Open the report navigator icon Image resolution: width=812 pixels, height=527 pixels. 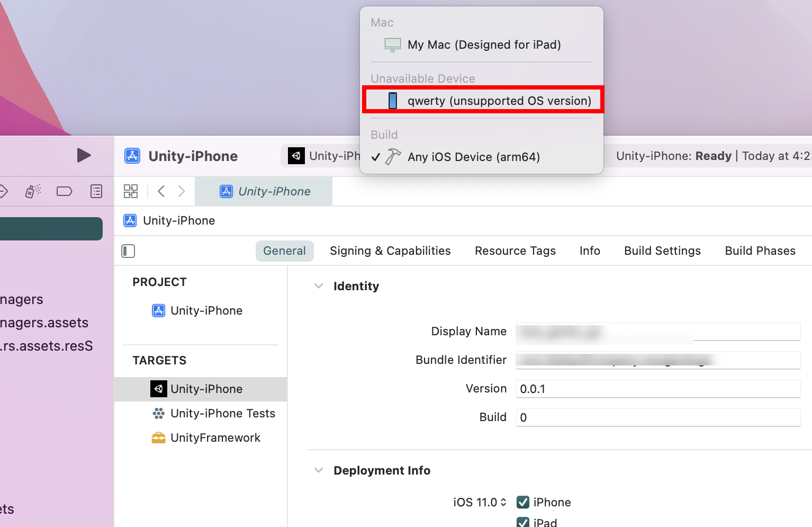coord(96,191)
